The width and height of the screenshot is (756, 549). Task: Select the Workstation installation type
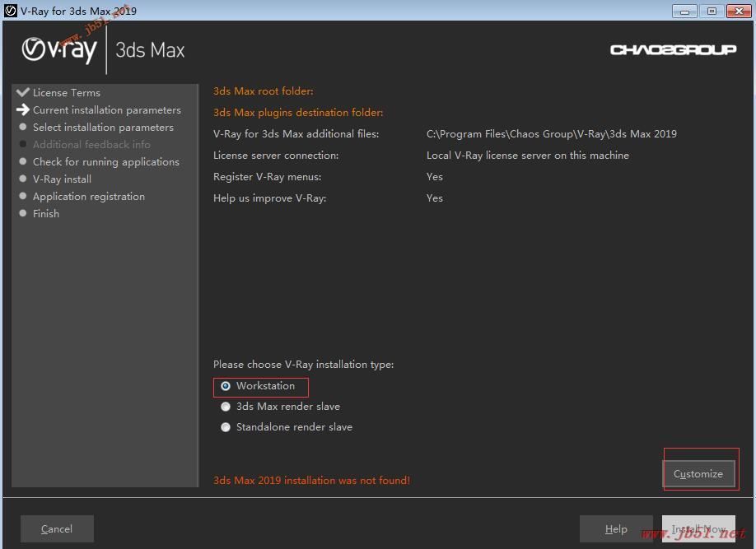click(x=225, y=386)
